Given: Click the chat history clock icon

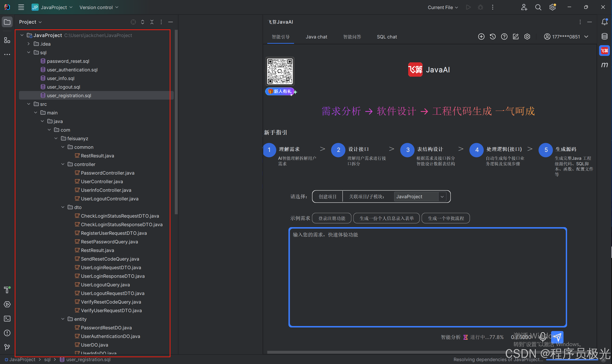Looking at the screenshot, I should click(493, 37).
